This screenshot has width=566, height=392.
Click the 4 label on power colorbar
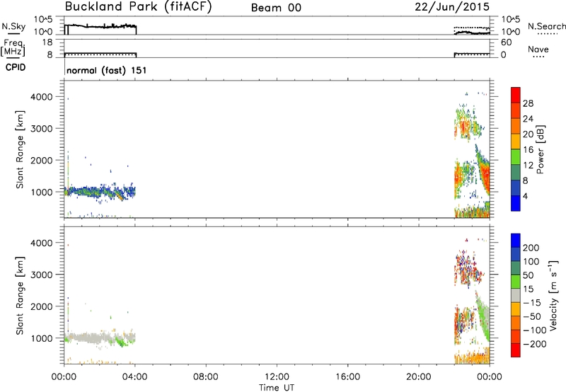pos(525,196)
